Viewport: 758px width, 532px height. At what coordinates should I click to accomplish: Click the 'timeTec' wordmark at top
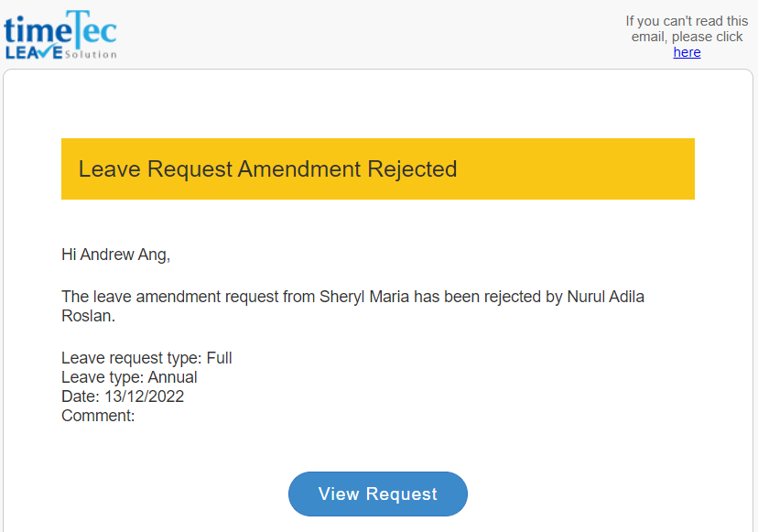pos(60,28)
